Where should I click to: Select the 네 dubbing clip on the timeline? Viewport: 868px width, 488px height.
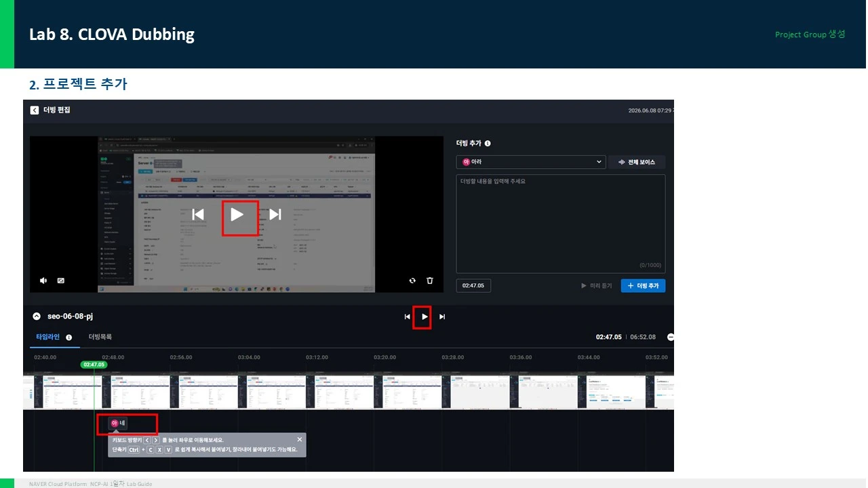119,424
